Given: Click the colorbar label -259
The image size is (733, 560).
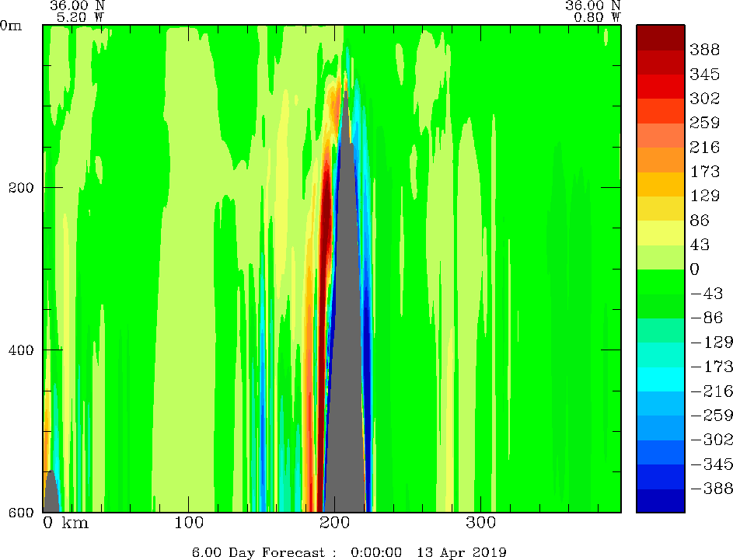Looking at the screenshot, I should pyautogui.click(x=711, y=415).
